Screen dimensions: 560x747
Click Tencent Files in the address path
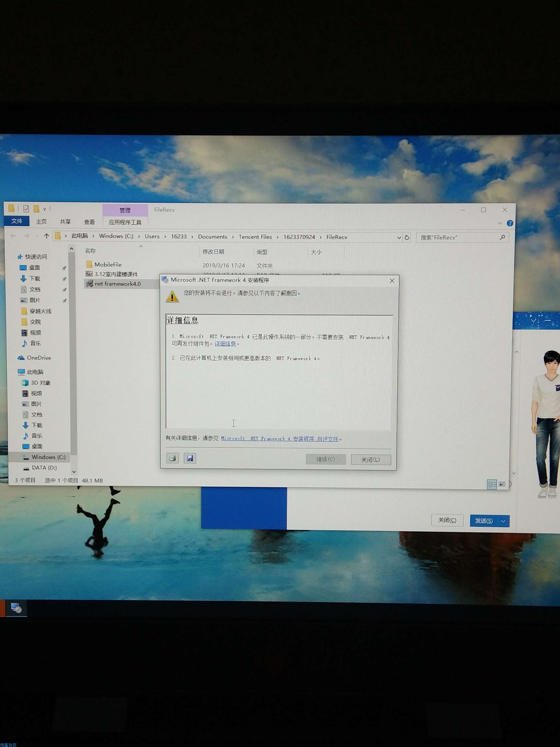[255, 237]
